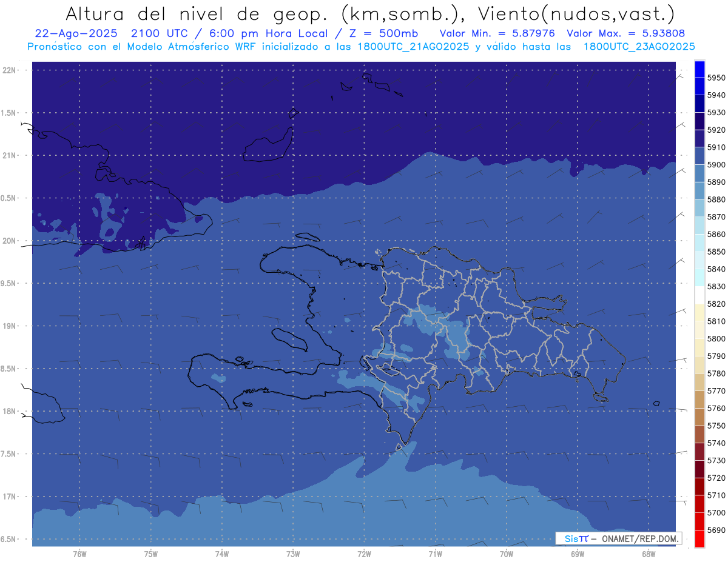This screenshot has height=562, width=728.
Task: Click the '6.5N' latitude label
Action: coord(10,539)
